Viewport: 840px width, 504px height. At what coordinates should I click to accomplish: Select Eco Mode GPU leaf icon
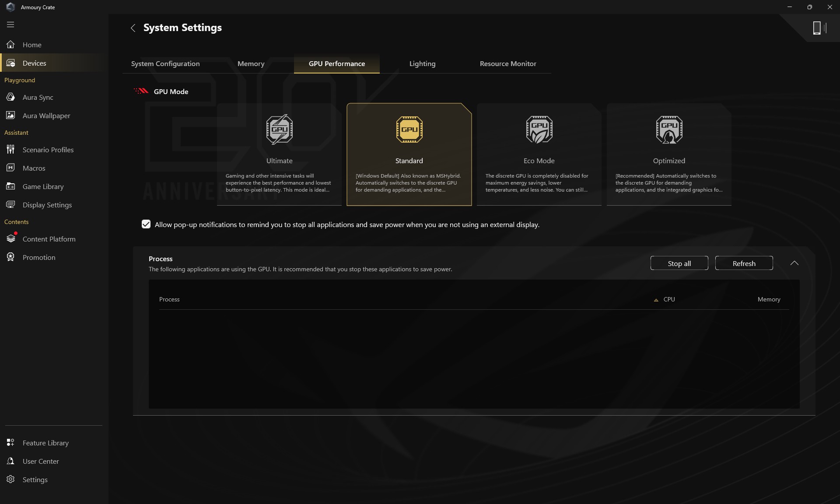point(539,129)
